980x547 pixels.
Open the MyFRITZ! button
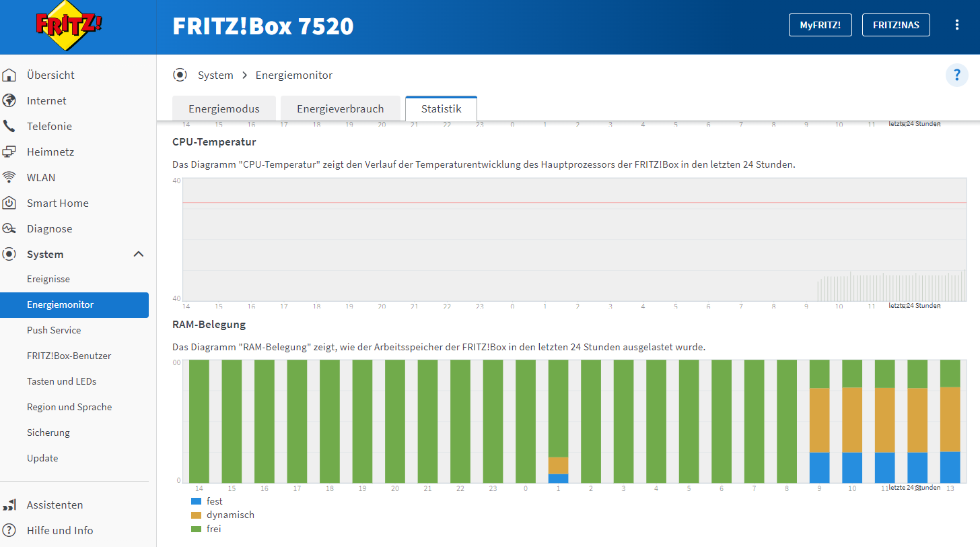(x=820, y=25)
